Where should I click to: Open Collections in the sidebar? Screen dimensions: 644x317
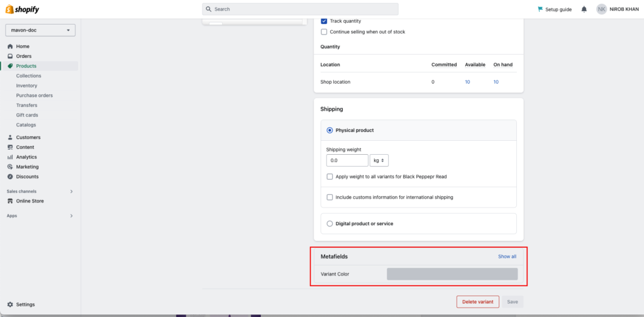pyautogui.click(x=29, y=76)
